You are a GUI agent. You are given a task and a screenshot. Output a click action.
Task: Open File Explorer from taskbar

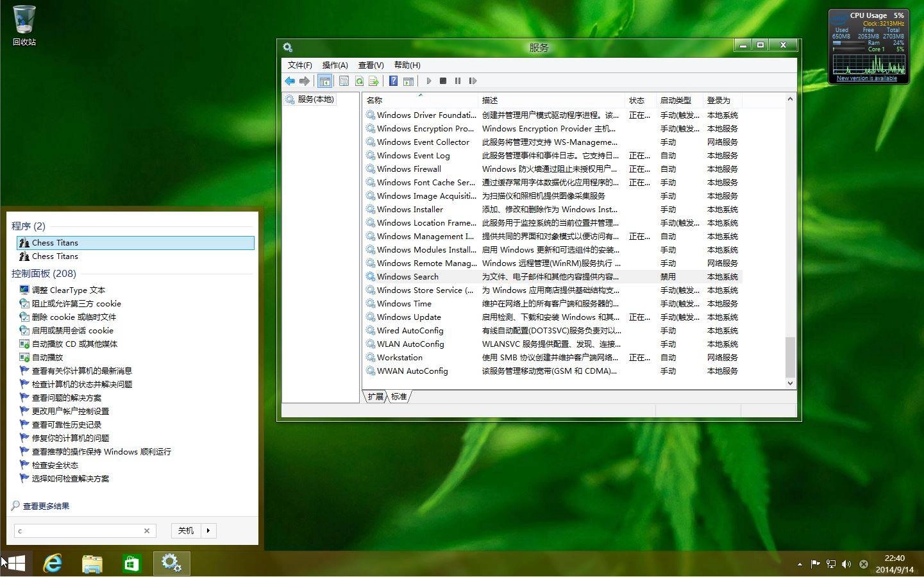[x=92, y=564]
